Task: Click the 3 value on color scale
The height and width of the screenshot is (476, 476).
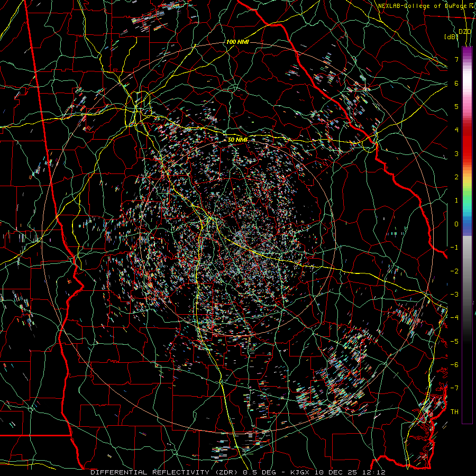Action: pyautogui.click(x=456, y=153)
